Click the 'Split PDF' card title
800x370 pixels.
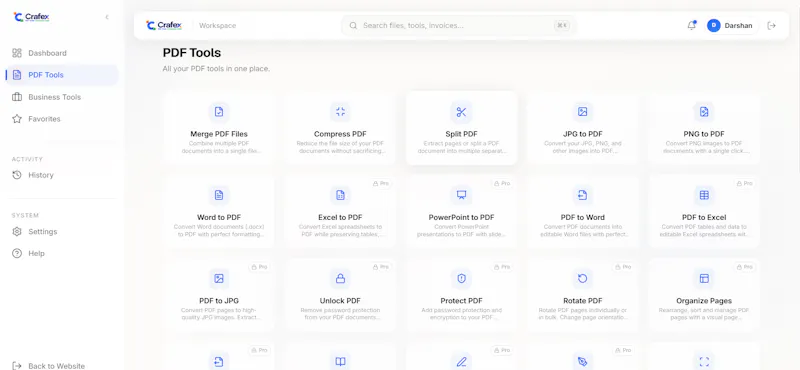point(462,134)
